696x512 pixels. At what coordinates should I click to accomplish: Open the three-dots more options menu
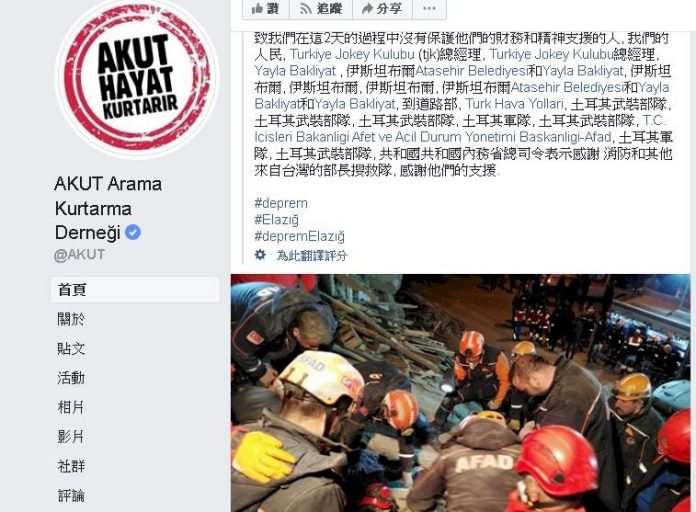point(429,9)
